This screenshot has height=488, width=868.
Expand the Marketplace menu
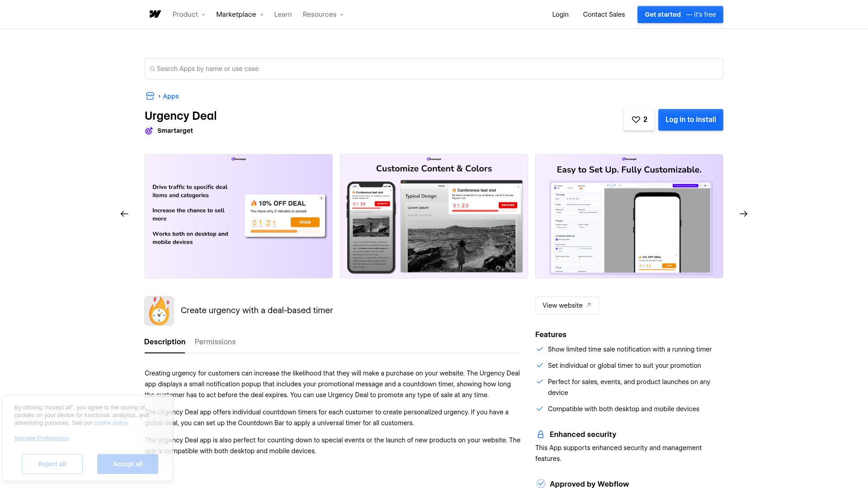(240, 14)
